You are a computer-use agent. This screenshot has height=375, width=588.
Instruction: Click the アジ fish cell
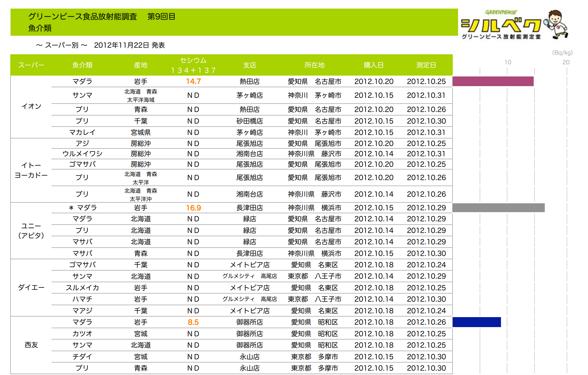pyautogui.click(x=82, y=143)
